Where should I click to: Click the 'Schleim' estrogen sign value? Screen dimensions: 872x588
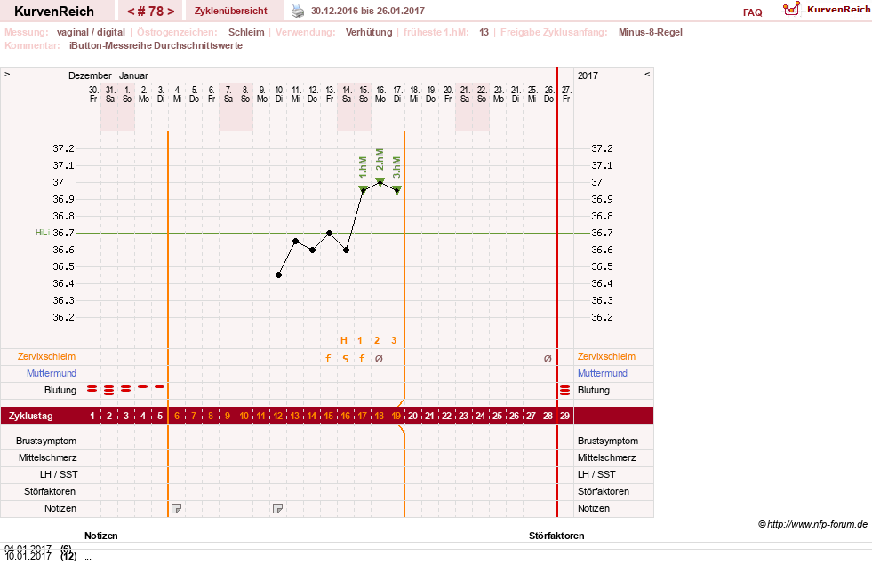click(246, 32)
